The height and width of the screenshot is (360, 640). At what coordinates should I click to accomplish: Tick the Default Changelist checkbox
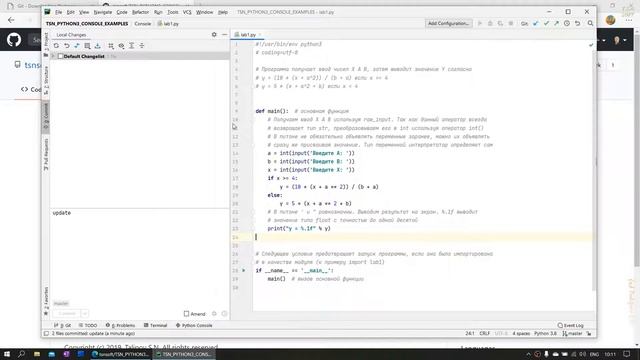[x=60, y=56]
